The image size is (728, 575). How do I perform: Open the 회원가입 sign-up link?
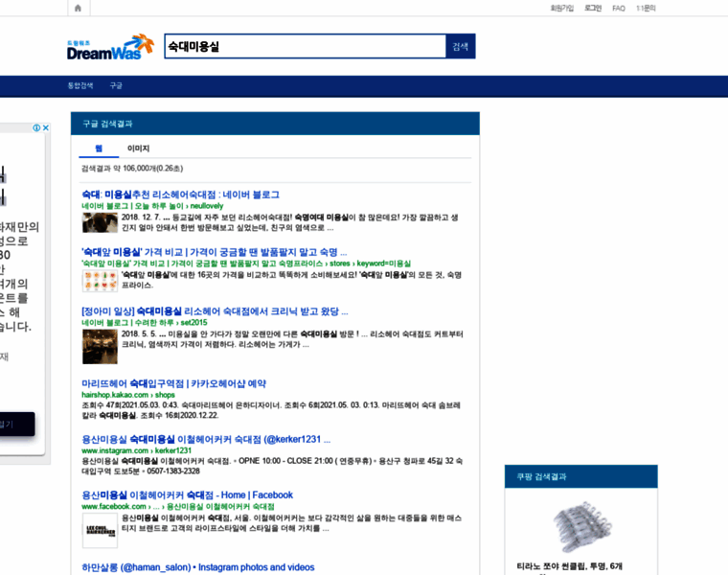click(562, 8)
